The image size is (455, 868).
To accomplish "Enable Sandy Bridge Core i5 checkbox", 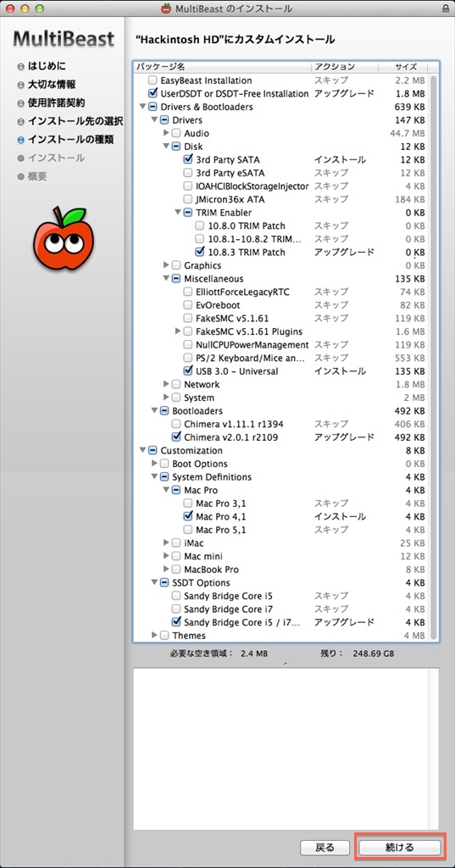I will [176, 596].
